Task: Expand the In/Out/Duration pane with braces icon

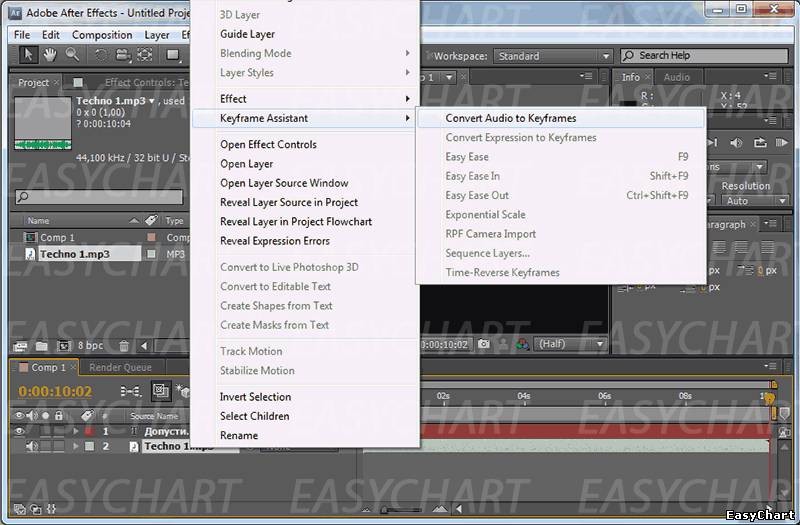Action: click(51, 509)
